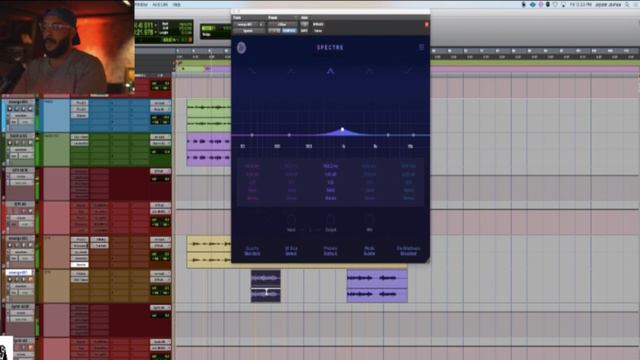Open the green track's first insert slot
The image size is (640, 360).
coord(80,137)
